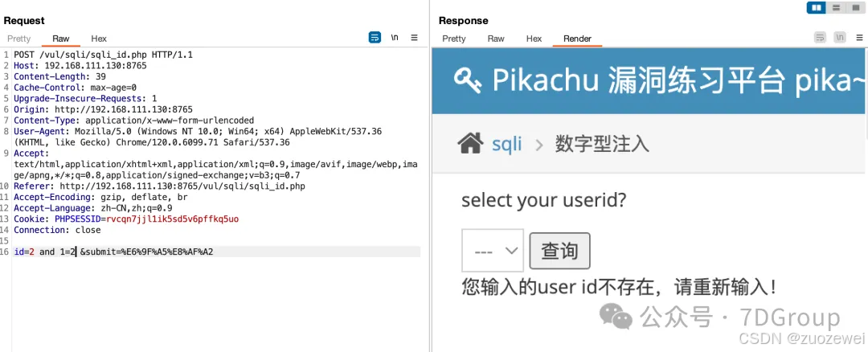Click the Host: 192.168.111.130:8765 header line
868x352 pixels.
80,66
